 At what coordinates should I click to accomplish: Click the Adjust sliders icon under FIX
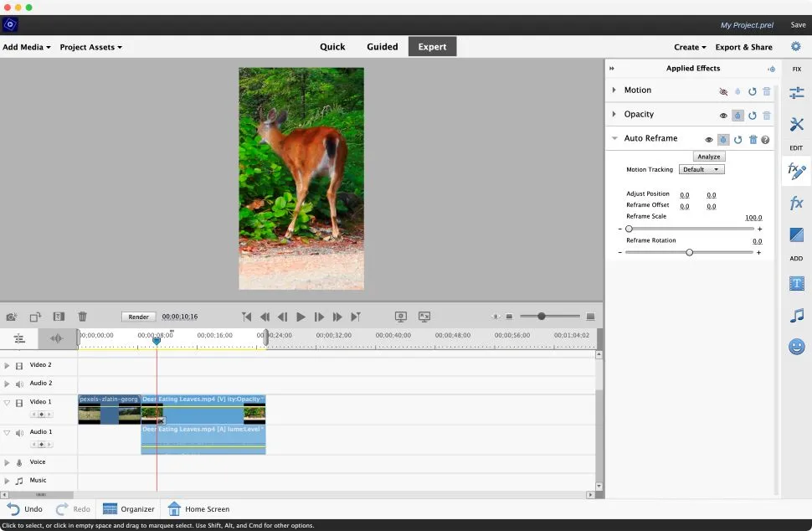click(796, 92)
